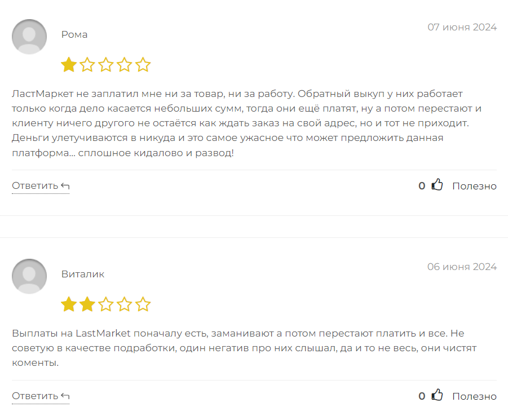Image resolution: width=508 pixels, height=420 pixels.
Task: Mark Виталик's review as Полезно
Action: (x=474, y=396)
